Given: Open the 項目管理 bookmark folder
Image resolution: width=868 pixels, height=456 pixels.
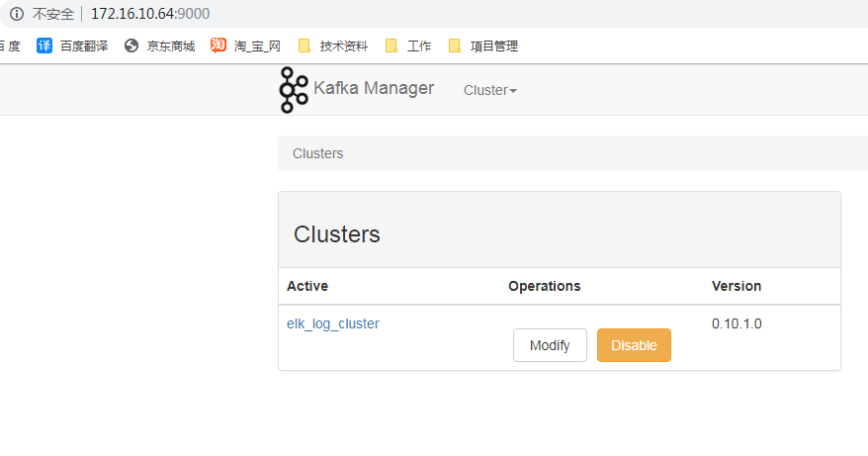Looking at the screenshot, I should tap(483, 46).
